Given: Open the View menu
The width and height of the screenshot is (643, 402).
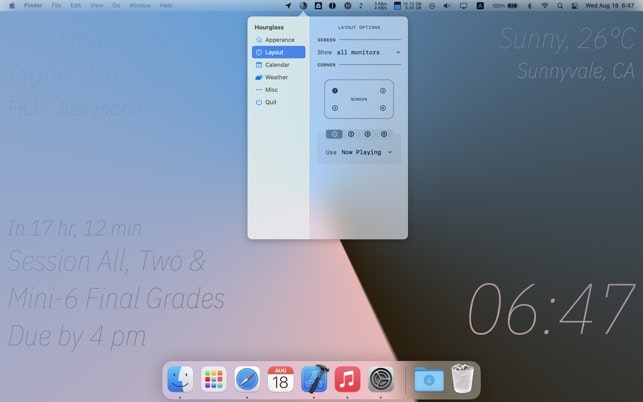Looking at the screenshot, I should [96, 6].
